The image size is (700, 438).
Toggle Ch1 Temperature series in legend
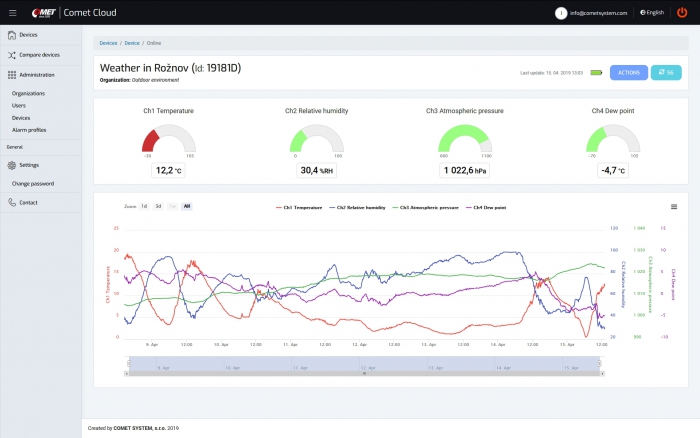(x=299, y=207)
